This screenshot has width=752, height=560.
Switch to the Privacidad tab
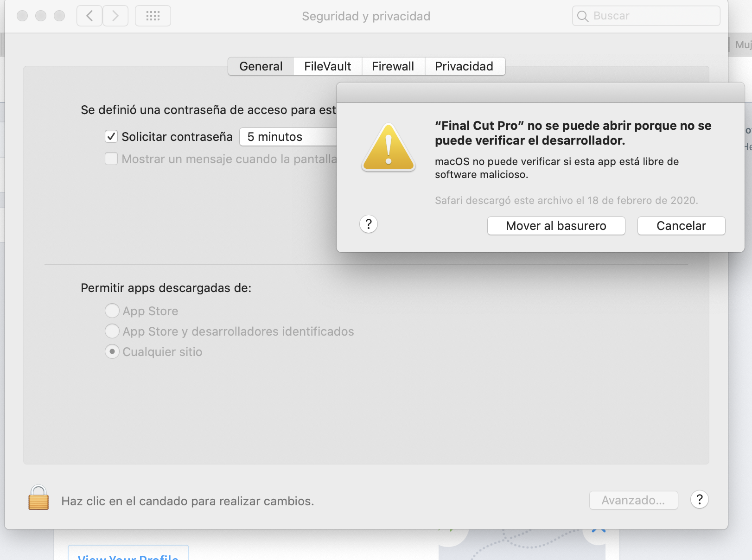(x=464, y=66)
